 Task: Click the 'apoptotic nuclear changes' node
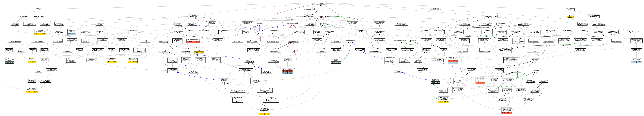click(399, 71)
